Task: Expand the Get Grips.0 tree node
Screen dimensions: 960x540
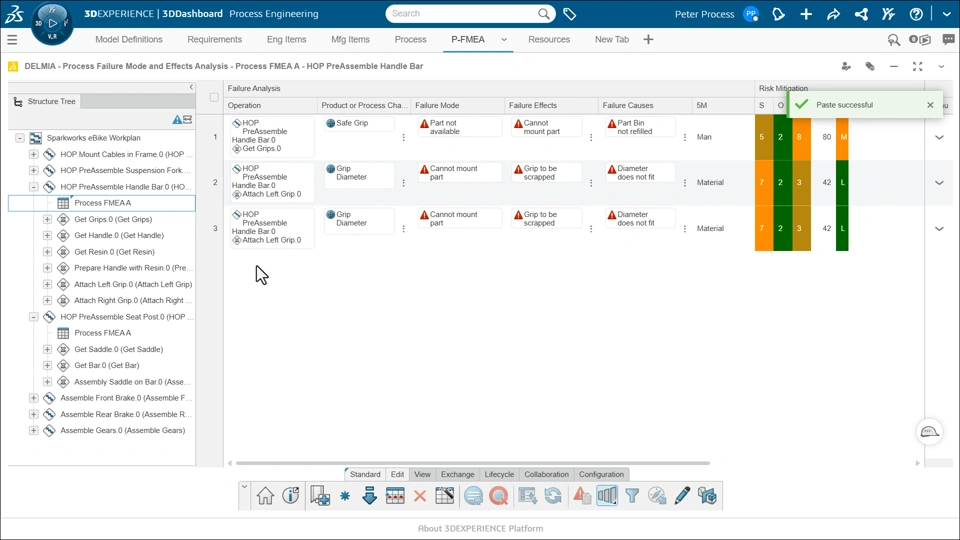Action: pyautogui.click(x=47, y=219)
